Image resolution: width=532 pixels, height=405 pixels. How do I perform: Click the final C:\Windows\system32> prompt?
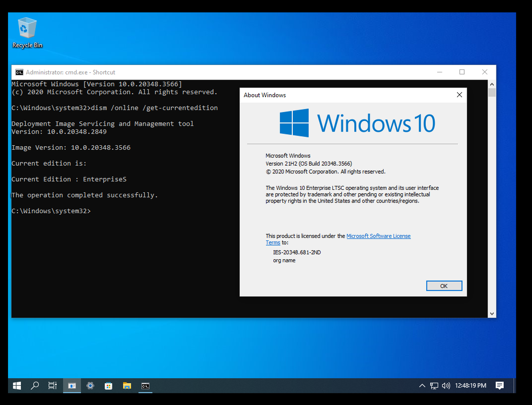[x=51, y=211]
